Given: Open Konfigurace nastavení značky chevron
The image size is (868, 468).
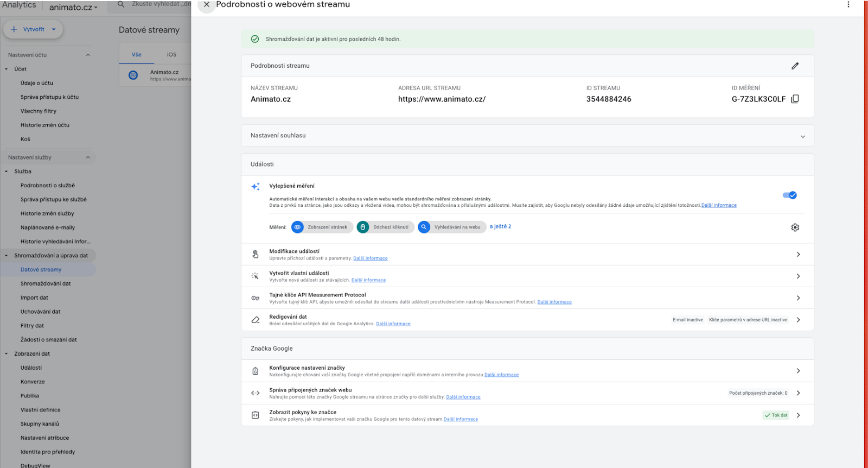Looking at the screenshot, I should (x=798, y=371).
